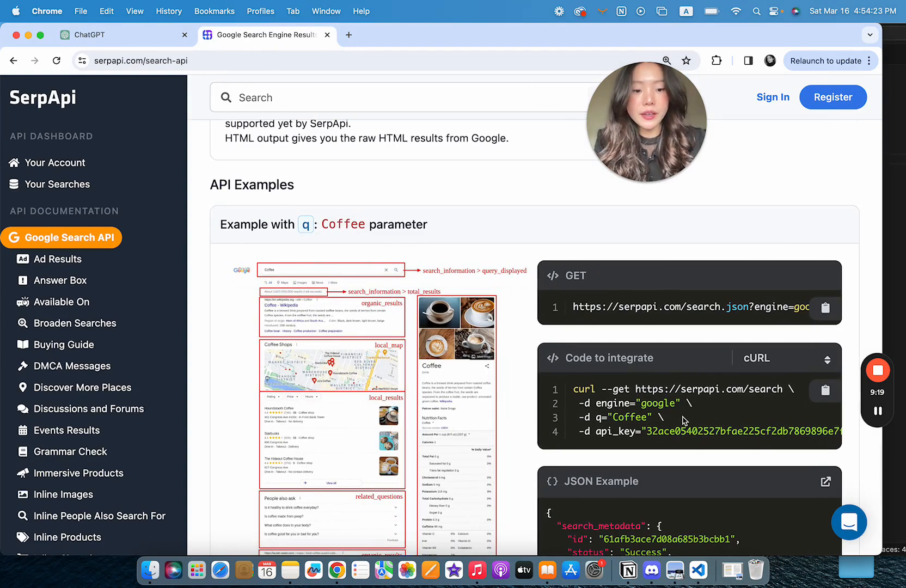Viewport: 906px width, 588px height.
Task: Bookmark this page with star icon
Action: pos(686,60)
